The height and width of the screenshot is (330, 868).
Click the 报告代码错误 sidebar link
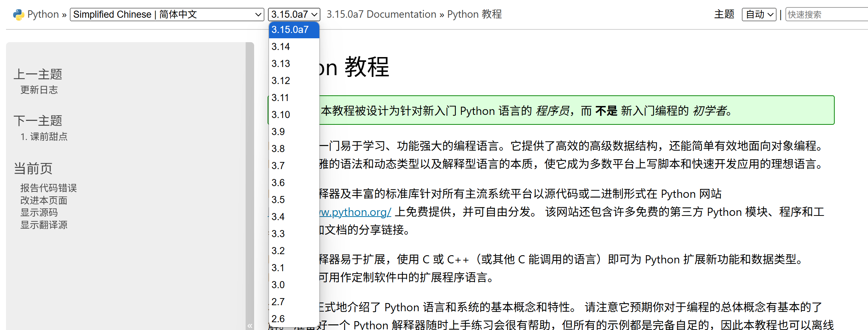49,188
